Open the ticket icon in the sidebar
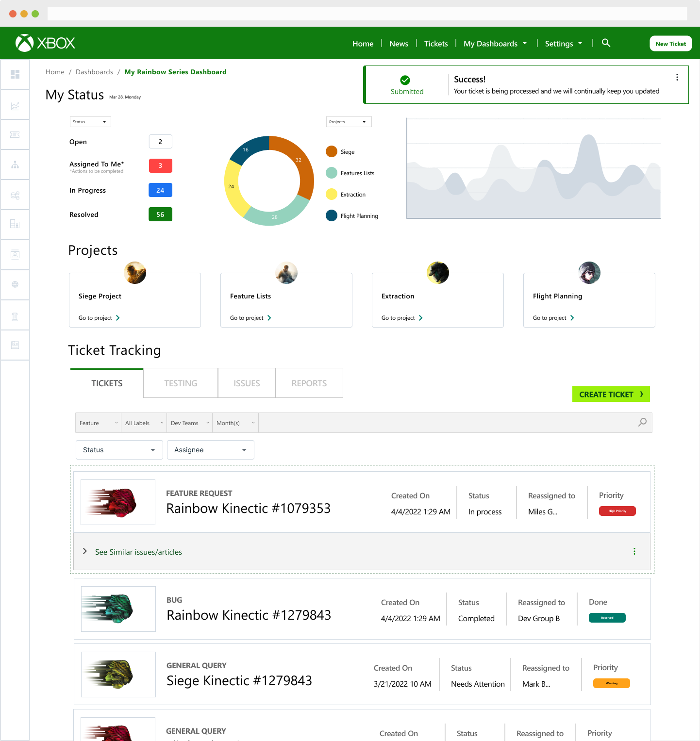The width and height of the screenshot is (700, 741). coord(15,134)
